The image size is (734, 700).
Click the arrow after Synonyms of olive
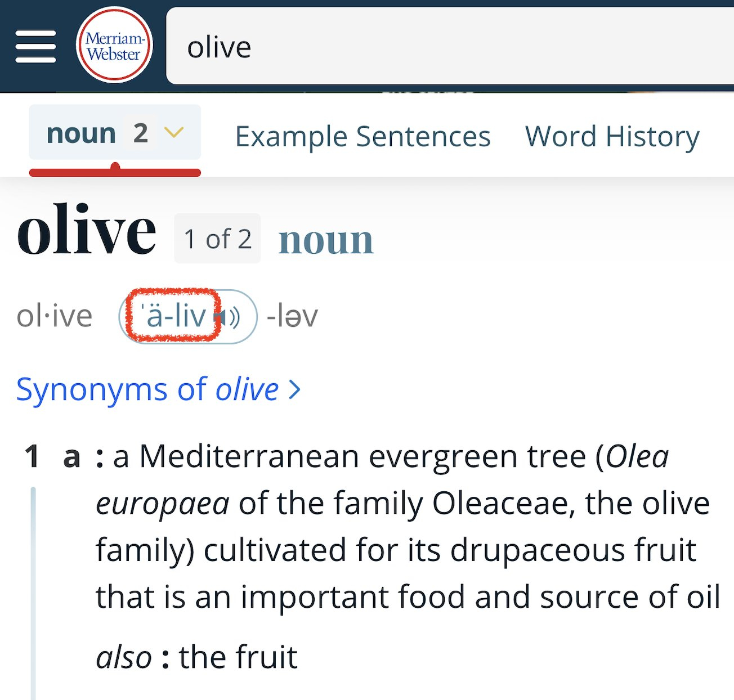click(294, 389)
